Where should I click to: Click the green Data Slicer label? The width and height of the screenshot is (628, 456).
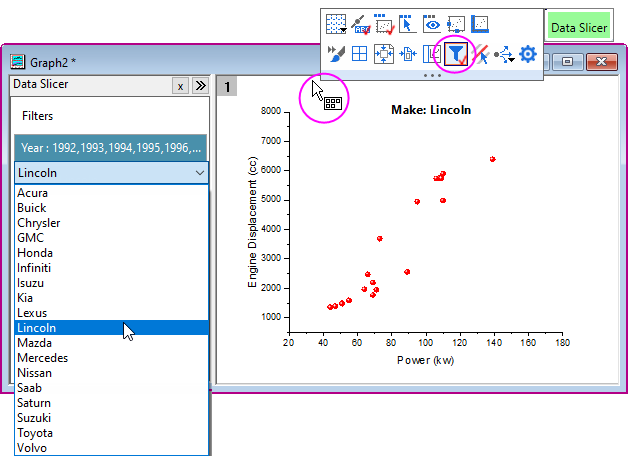(578, 28)
